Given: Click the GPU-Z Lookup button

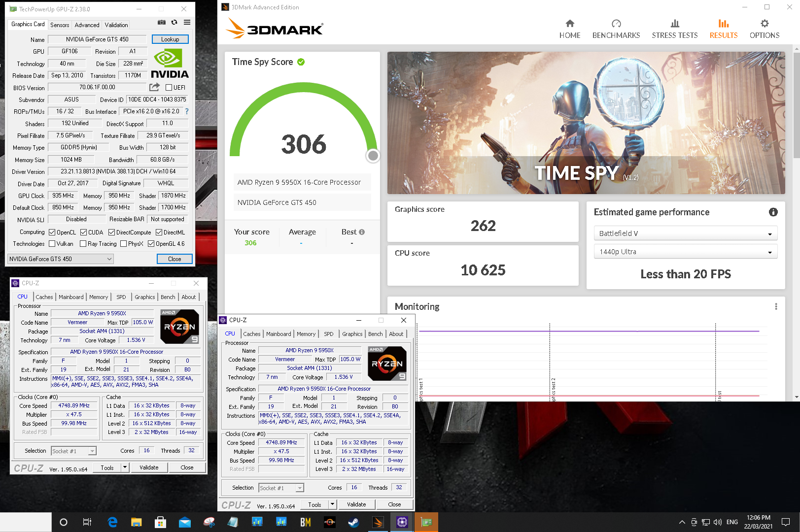Looking at the screenshot, I should pyautogui.click(x=170, y=39).
